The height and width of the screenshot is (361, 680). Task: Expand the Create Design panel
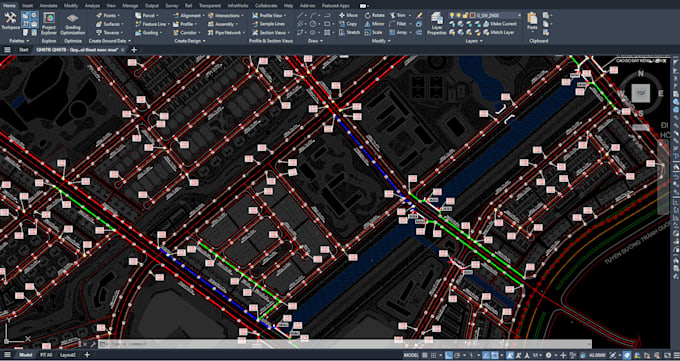point(190,41)
